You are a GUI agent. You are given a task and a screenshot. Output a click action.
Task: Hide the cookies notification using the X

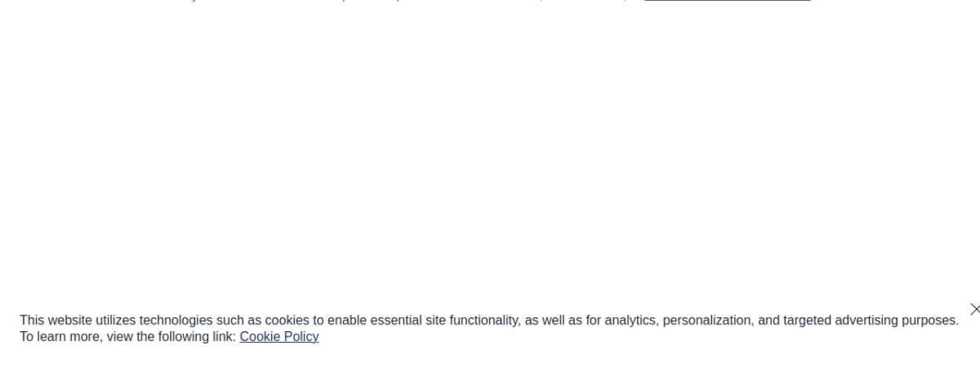coord(974,309)
